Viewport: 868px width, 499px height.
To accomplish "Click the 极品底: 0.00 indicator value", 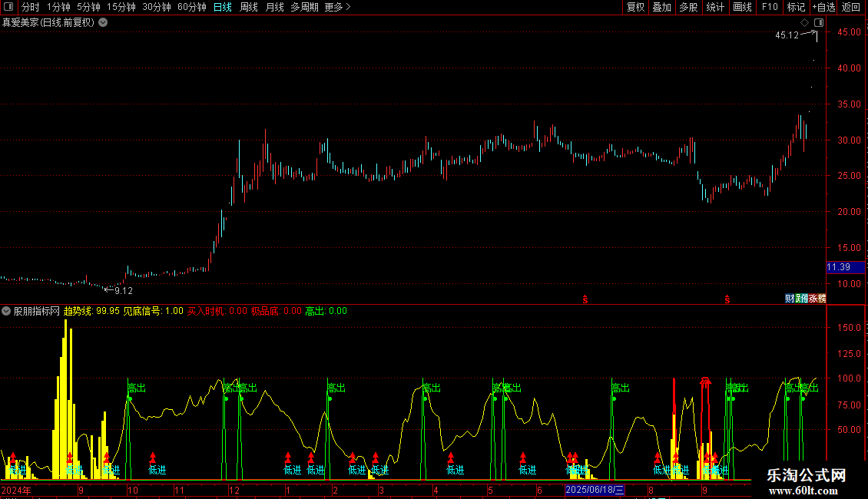I will 277,311.
